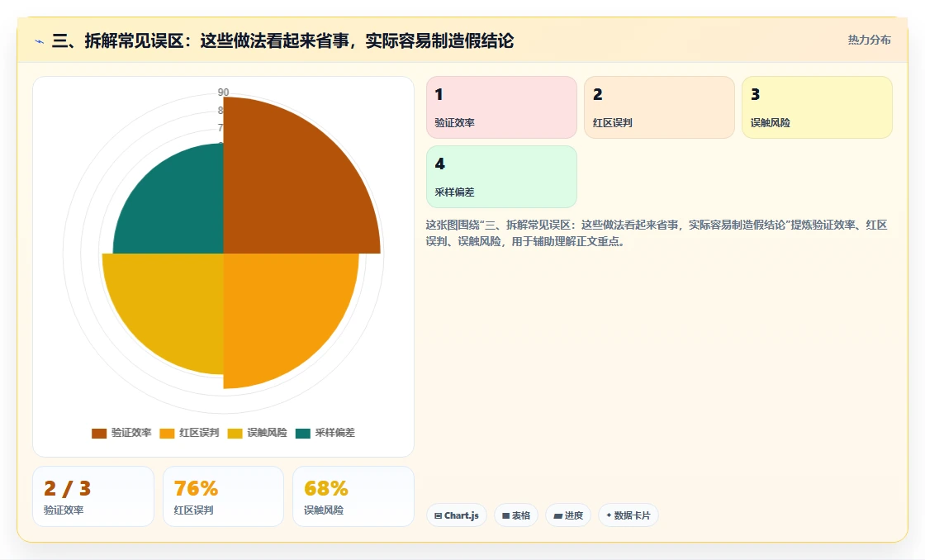925x560 pixels.
Task: Click the teal legend color swatch
Action: pos(302,433)
